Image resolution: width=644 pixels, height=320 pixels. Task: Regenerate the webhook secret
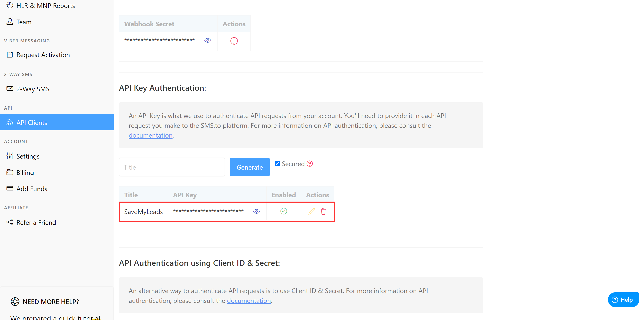[x=234, y=41]
